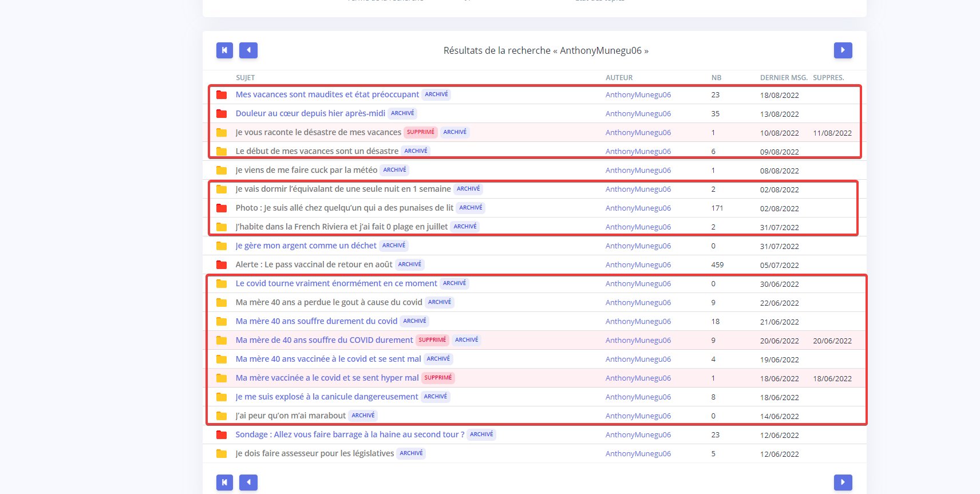Click the bottom previous-page arrow button
980x494 pixels.
point(248,483)
